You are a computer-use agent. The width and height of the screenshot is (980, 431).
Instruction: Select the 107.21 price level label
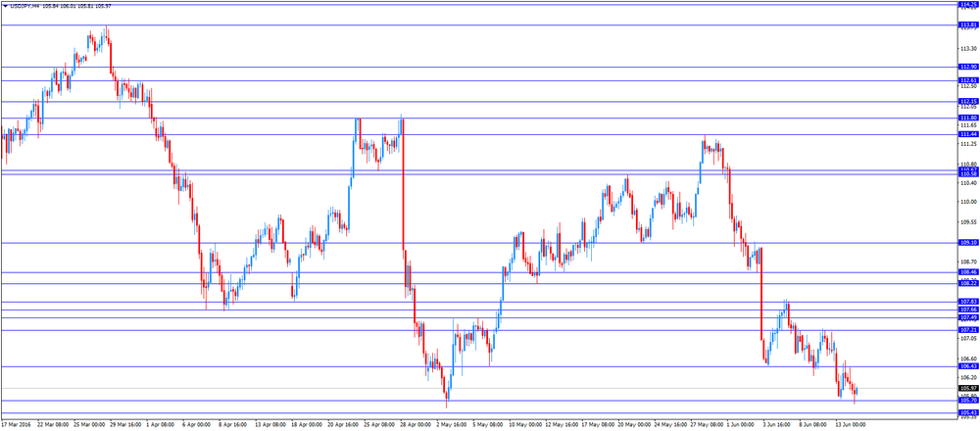coord(969,330)
